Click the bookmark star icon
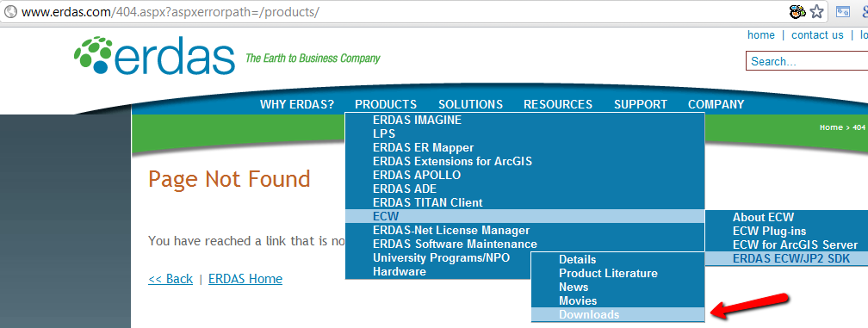Viewport: 868px width, 328px height. (816, 11)
